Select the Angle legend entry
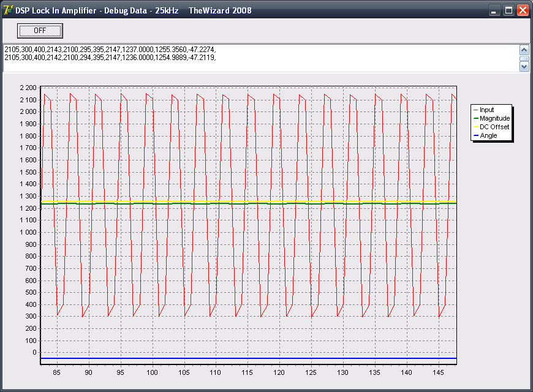The width and height of the screenshot is (533, 392). coord(488,135)
